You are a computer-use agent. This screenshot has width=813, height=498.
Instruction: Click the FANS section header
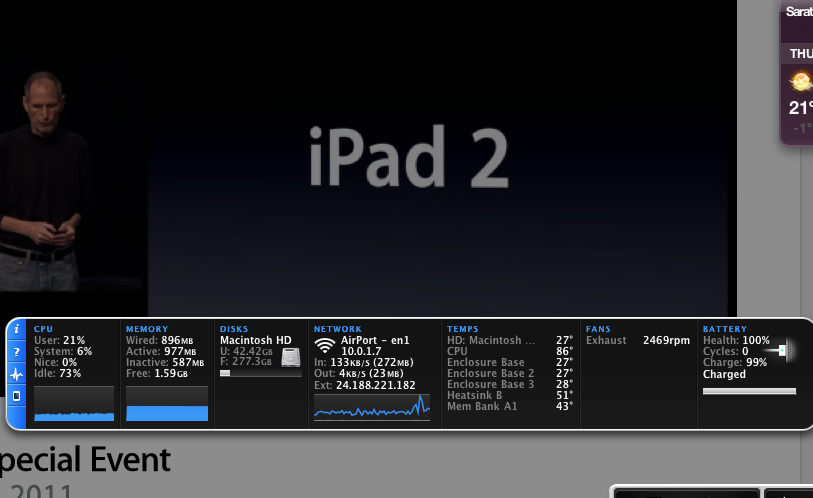point(598,329)
